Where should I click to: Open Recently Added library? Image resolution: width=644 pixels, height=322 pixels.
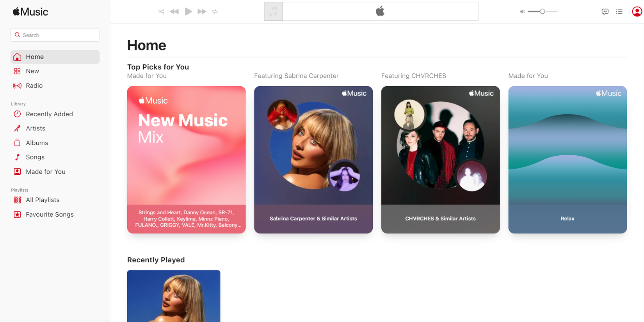[55, 114]
